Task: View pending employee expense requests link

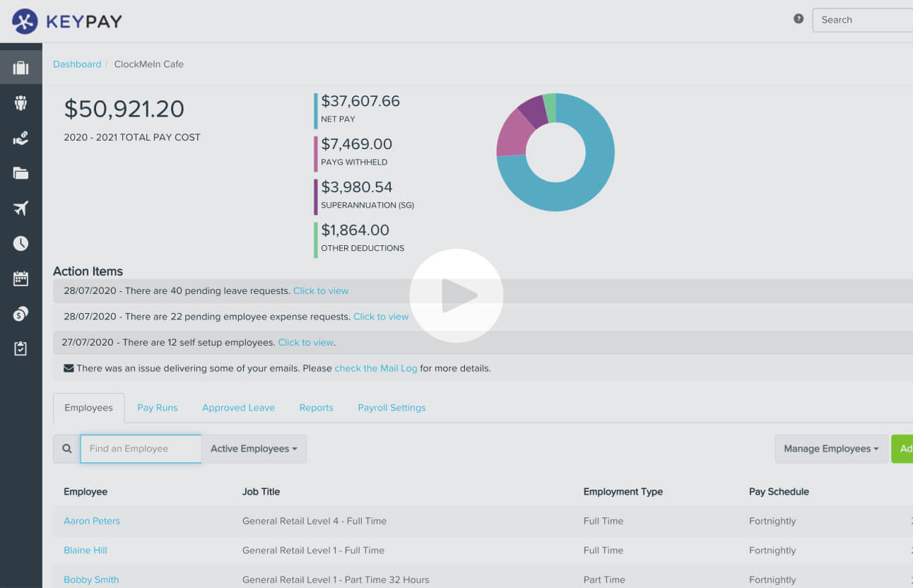Action: [x=381, y=317]
